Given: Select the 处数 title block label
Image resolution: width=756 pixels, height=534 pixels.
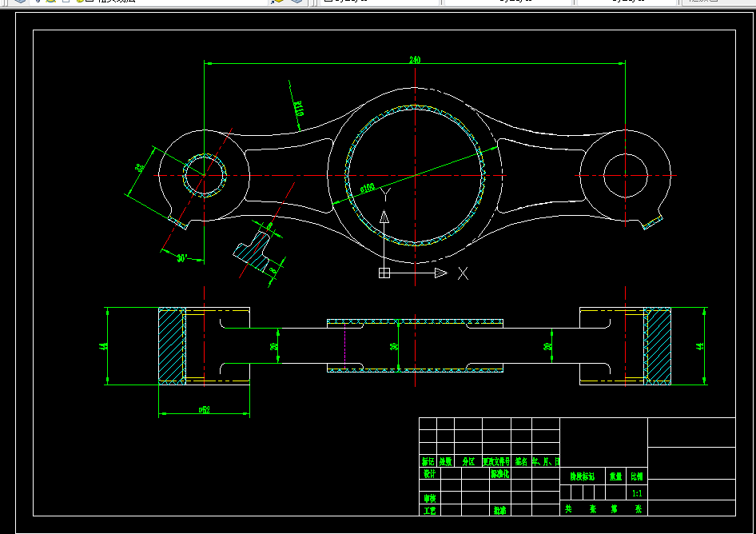Looking at the screenshot, I should pyautogui.click(x=445, y=461).
